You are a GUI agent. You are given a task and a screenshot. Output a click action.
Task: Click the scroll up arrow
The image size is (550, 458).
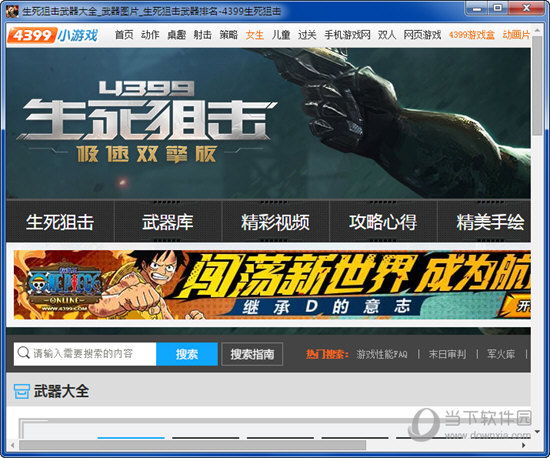click(537, 30)
